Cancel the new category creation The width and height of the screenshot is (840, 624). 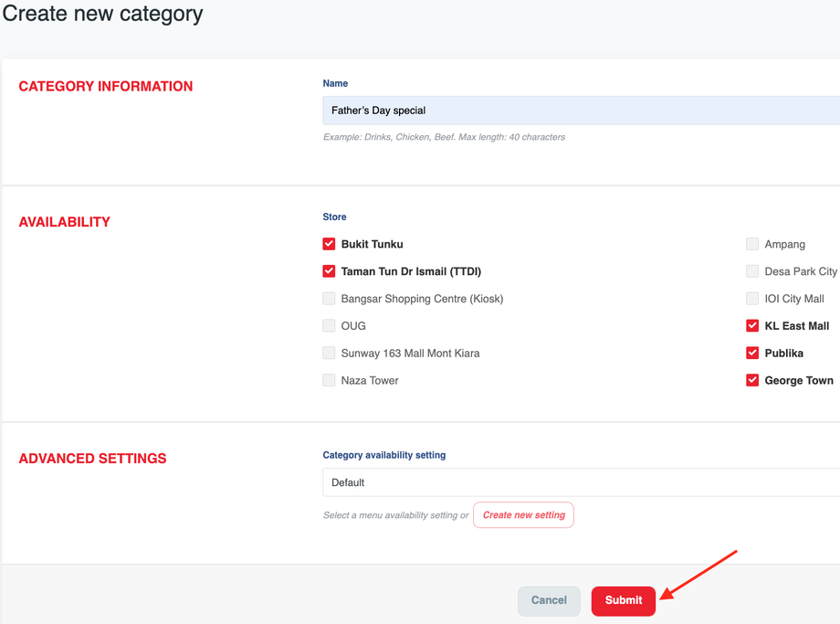click(x=549, y=600)
